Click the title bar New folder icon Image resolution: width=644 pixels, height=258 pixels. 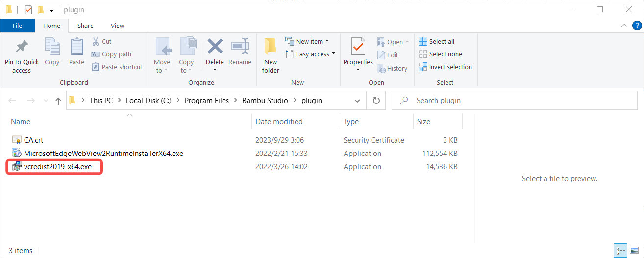tap(41, 9)
